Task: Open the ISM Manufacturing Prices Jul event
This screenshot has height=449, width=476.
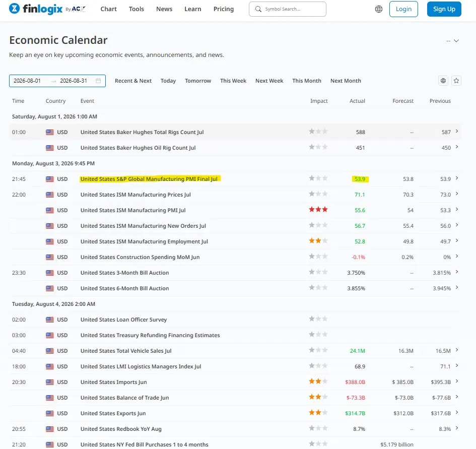Action: [135, 195]
